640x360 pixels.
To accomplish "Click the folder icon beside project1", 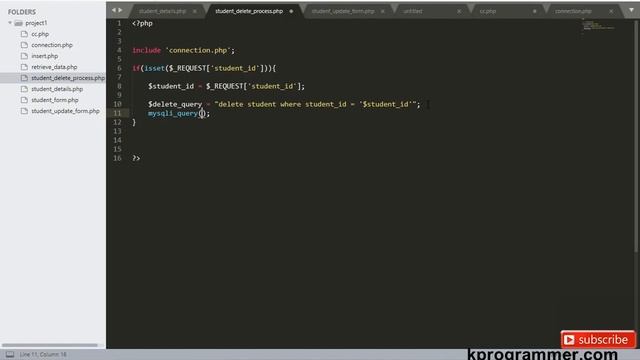I will click(x=18, y=23).
